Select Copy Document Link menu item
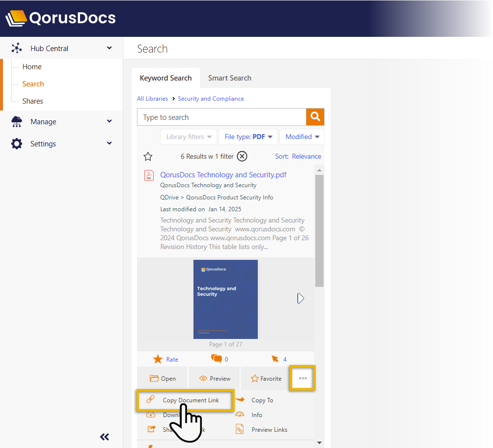Image resolution: width=493 pixels, height=448 pixels. 185,400
